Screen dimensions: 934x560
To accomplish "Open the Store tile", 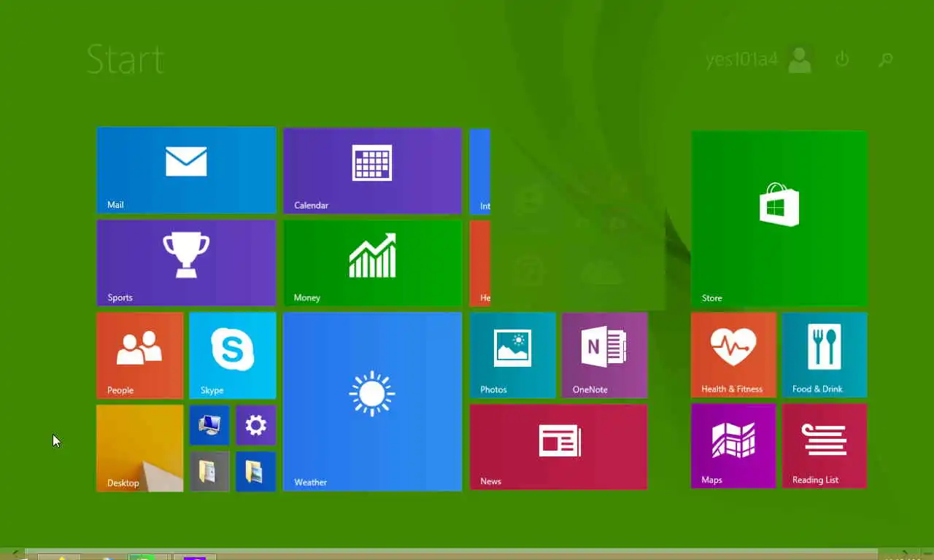I will tap(779, 218).
